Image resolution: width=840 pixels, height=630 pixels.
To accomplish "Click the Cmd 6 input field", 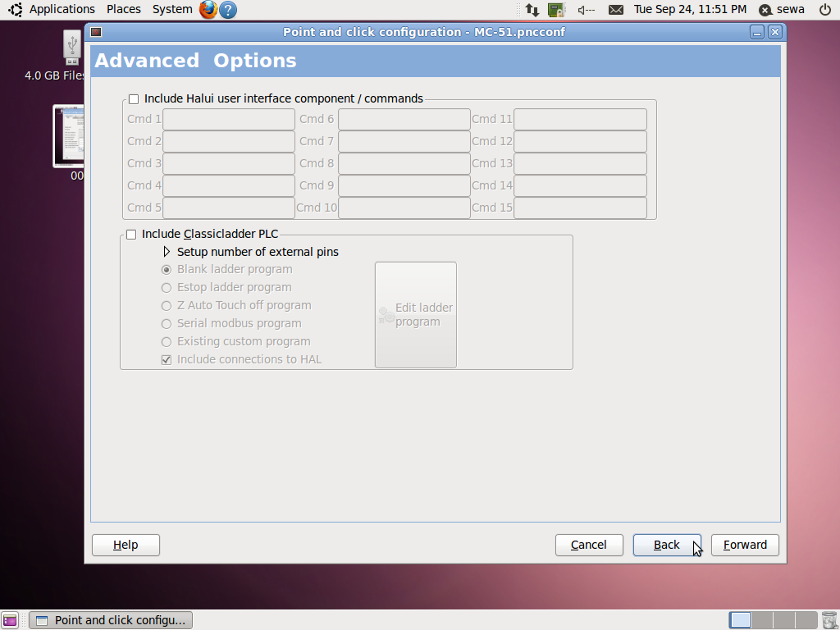I will (404, 120).
